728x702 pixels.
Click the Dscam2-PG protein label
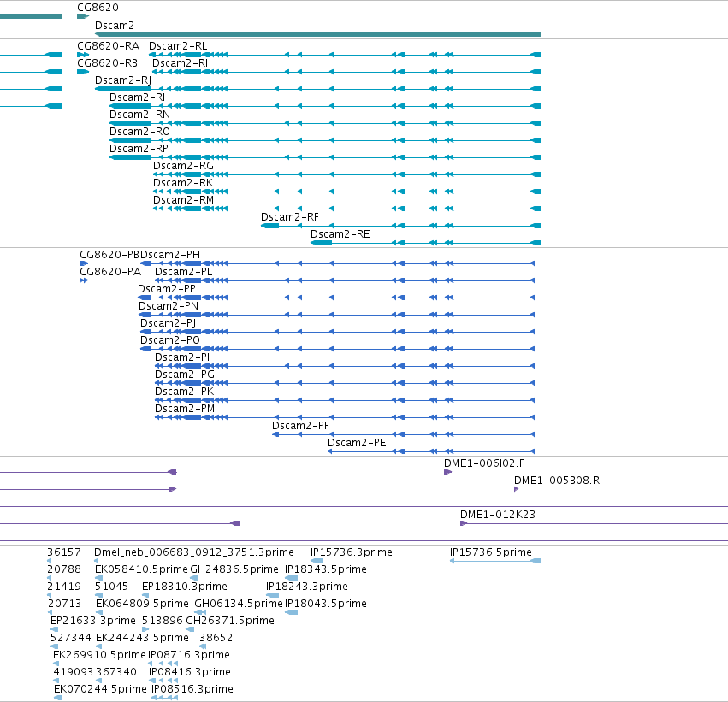[x=185, y=375]
